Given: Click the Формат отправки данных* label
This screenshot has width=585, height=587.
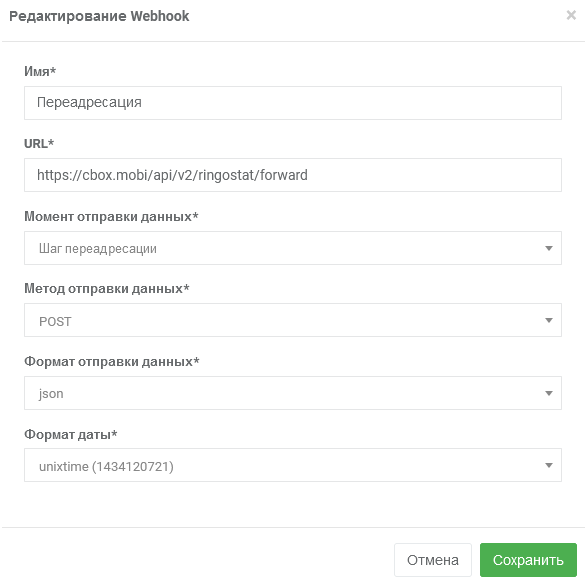Looking at the screenshot, I should point(112,362).
